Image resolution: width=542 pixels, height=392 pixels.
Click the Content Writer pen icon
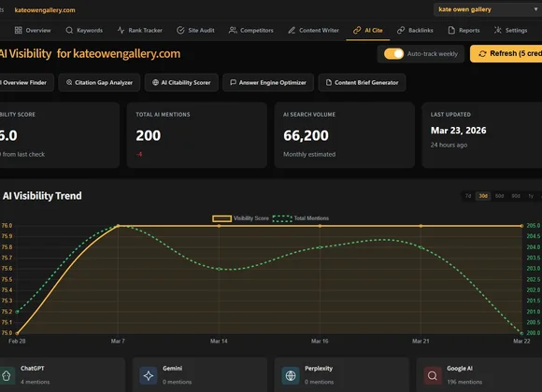pos(292,31)
